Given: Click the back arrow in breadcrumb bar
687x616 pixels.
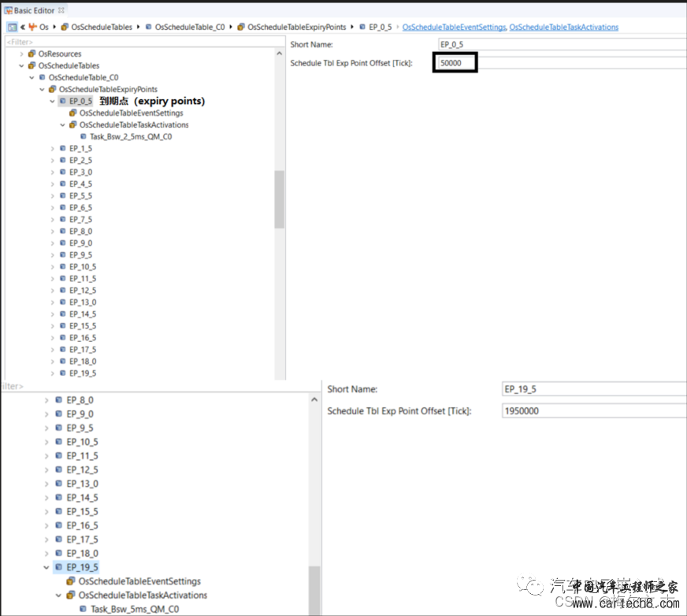Looking at the screenshot, I should point(23,27).
